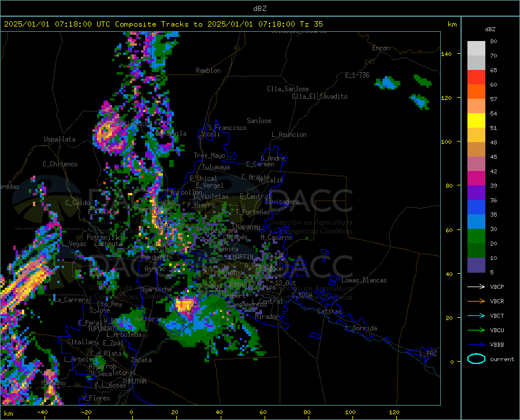Viewport: 520px width, 420px height.
Task: Select the 65 dBZ red color swatch
Action: click(x=476, y=77)
